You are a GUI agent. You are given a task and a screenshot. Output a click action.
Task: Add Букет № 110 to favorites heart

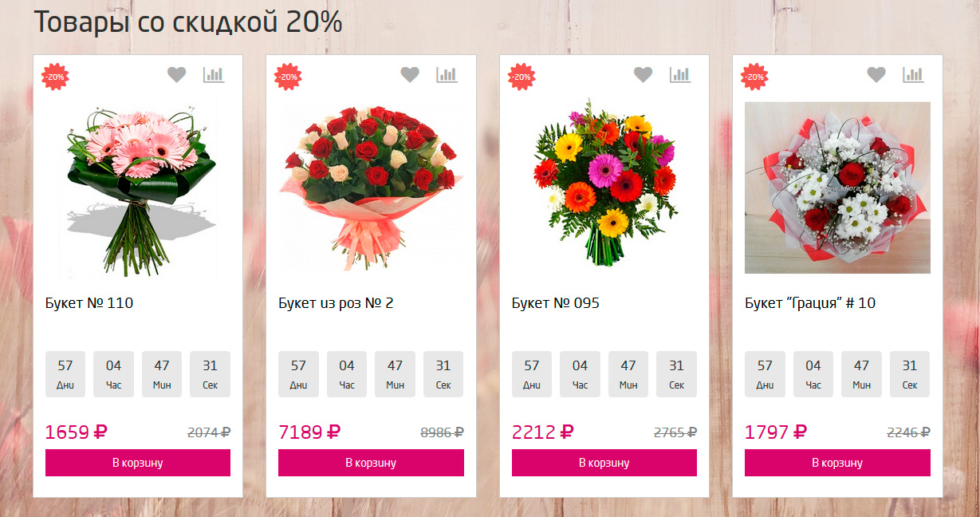tap(176, 75)
